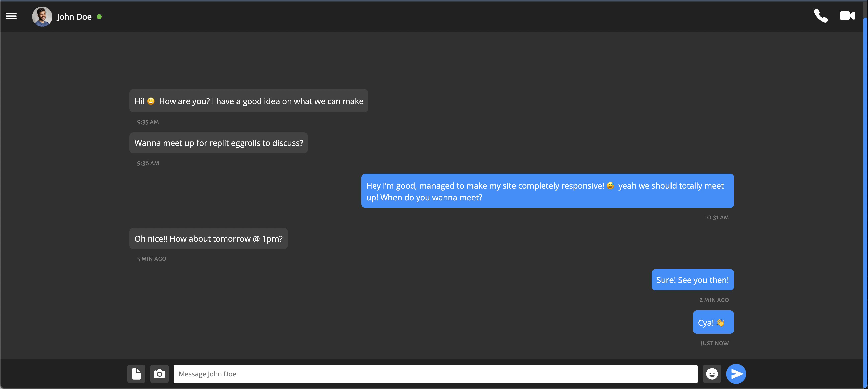Select the 'Cya! 👋' message bubble
The width and height of the screenshot is (868, 389).
(713, 322)
